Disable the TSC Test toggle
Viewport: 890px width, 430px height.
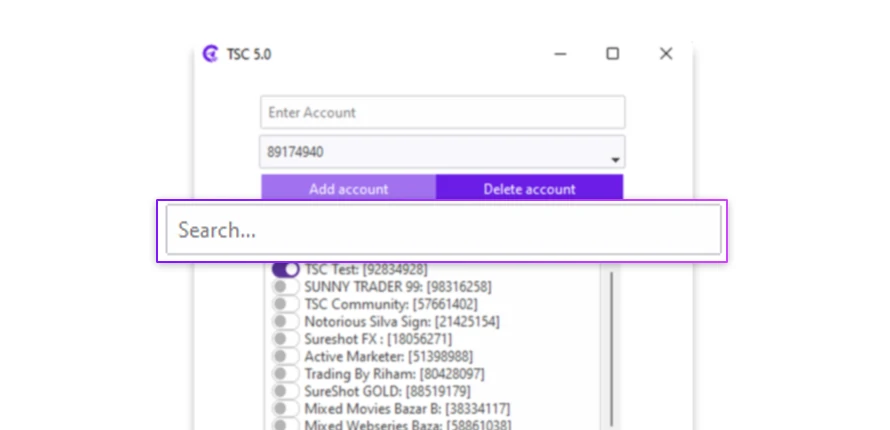coord(286,269)
